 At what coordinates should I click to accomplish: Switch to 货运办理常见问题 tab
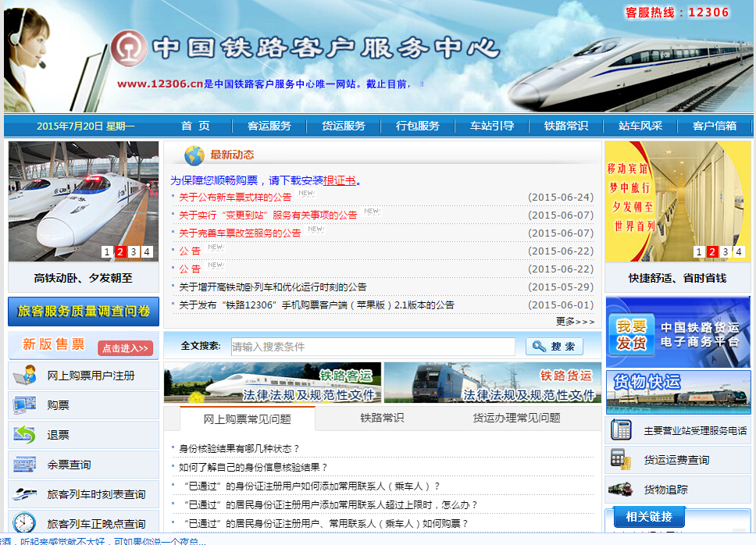click(x=516, y=418)
